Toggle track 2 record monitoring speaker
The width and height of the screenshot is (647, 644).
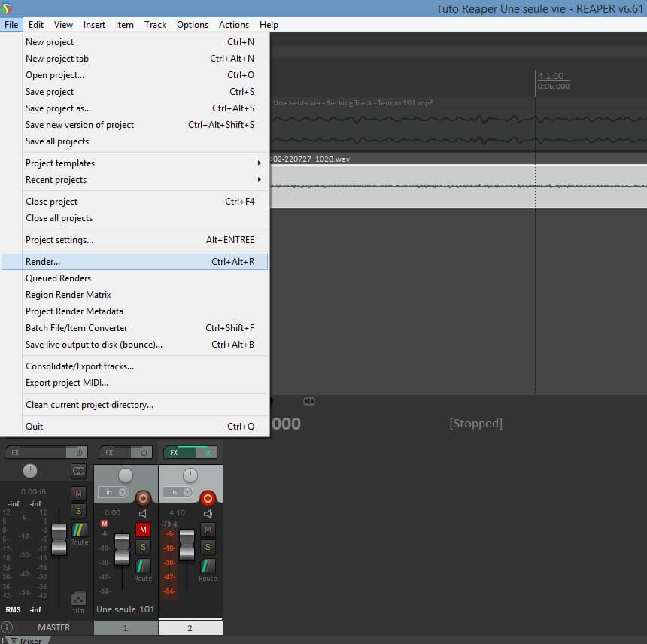[208, 514]
